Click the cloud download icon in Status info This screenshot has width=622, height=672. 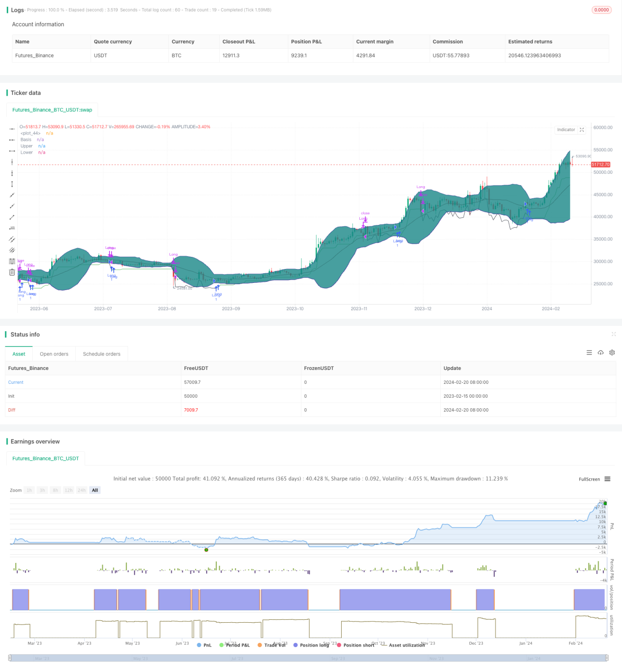[x=600, y=353]
